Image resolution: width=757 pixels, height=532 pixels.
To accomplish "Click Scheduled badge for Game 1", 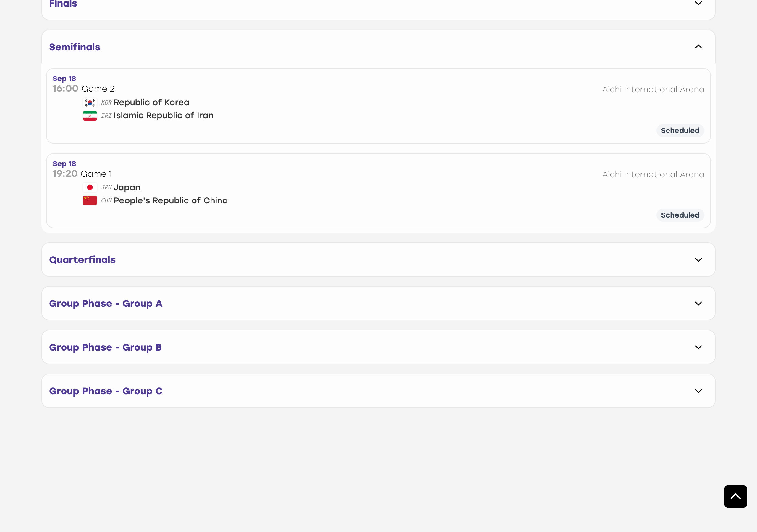I will pos(680,215).
